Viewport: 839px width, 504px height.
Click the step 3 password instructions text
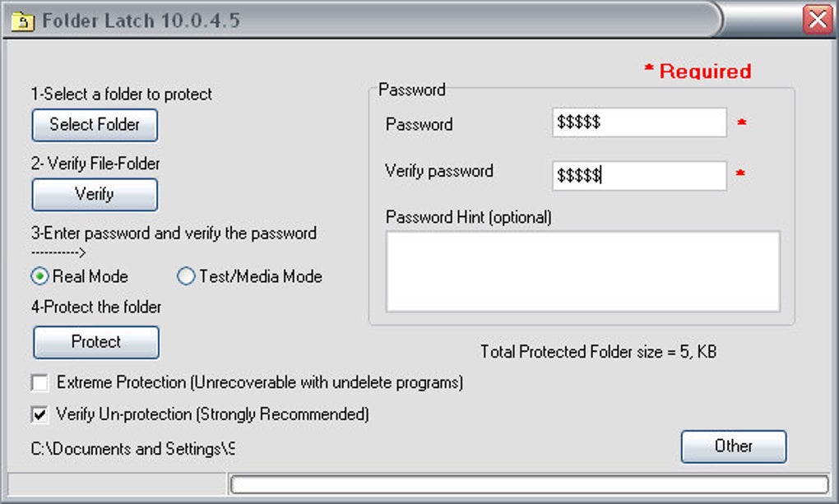(x=174, y=234)
